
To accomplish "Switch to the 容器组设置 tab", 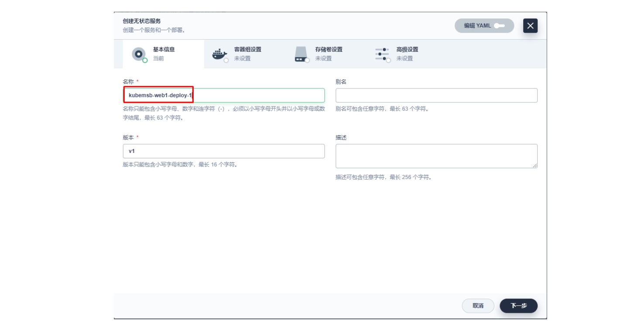I will pos(244,54).
